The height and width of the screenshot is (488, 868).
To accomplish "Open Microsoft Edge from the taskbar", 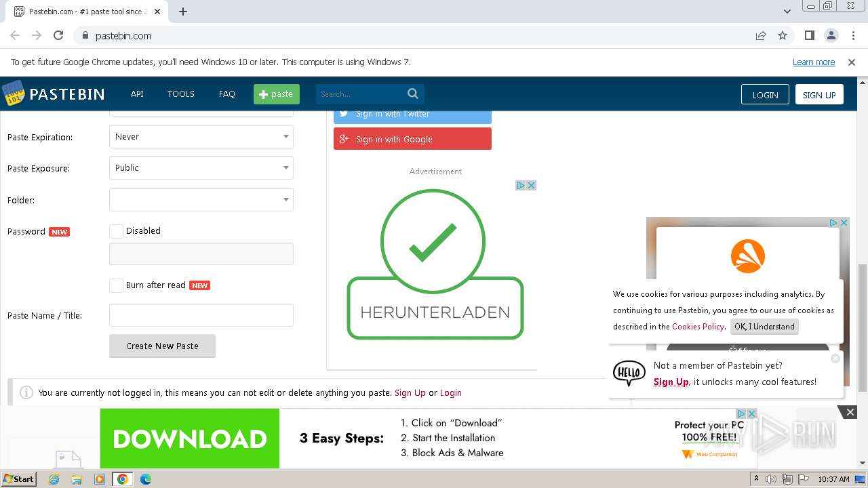I will pos(146,479).
